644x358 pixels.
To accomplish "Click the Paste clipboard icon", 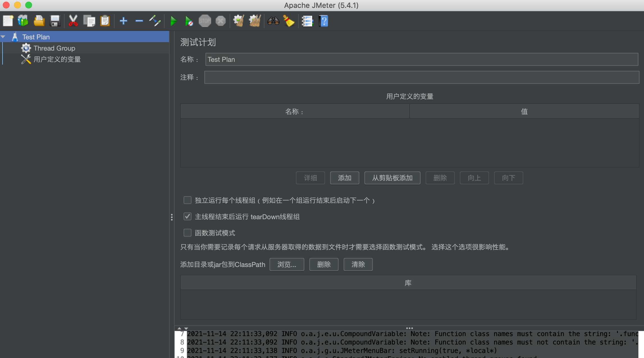I will click(105, 21).
